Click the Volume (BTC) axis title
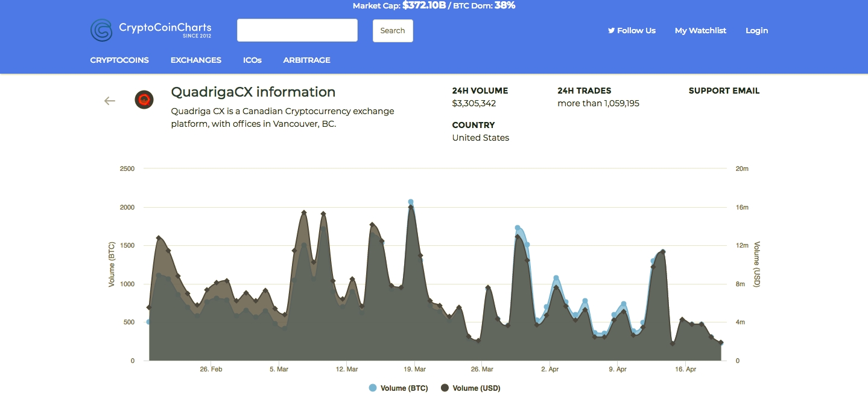This screenshot has height=398, width=868. pyautogui.click(x=112, y=265)
